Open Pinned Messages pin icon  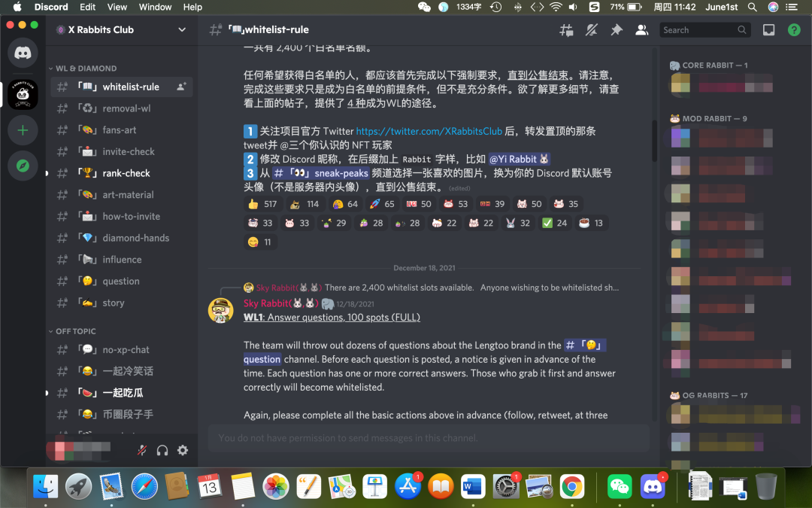(617, 30)
